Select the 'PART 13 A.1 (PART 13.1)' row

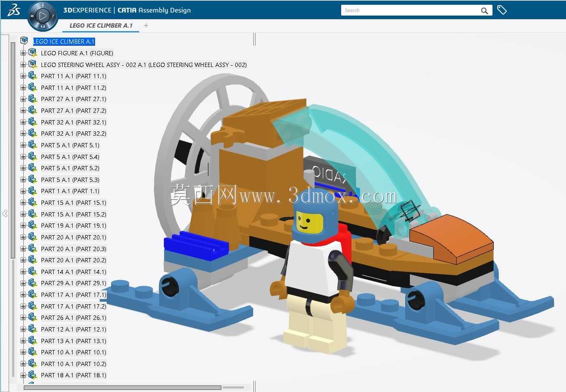(74, 341)
